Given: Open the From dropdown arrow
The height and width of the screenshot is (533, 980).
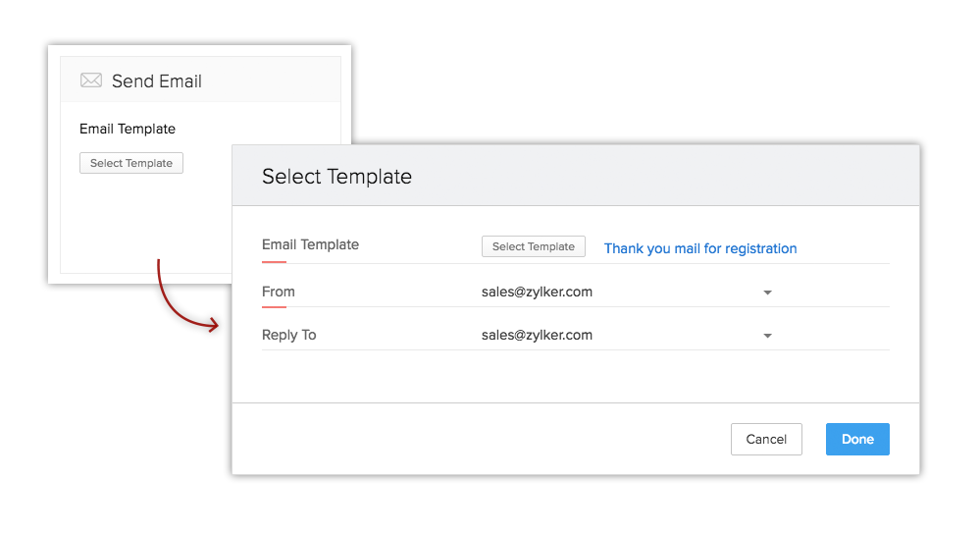Looking at the screenshot, I should (767, 293).
